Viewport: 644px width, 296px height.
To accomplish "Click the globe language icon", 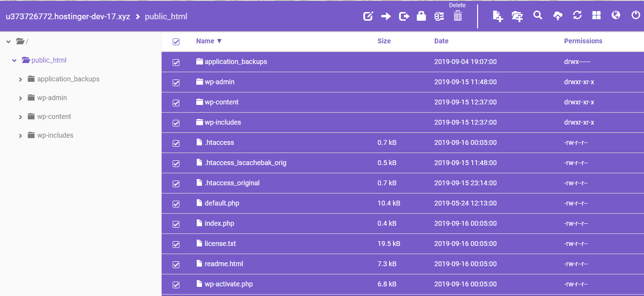I will click(x=616, y=15).
